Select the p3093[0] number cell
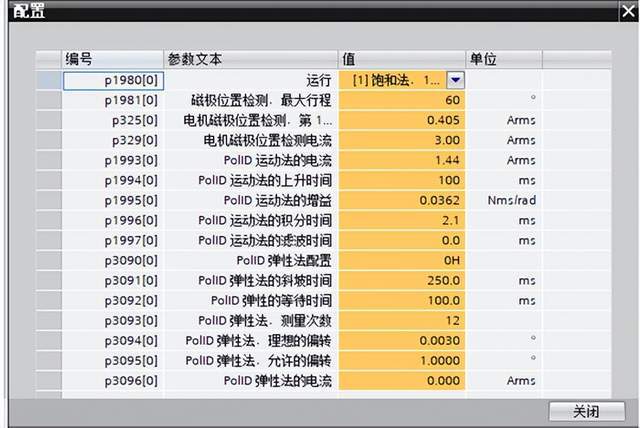Viewport: 640px width, 428px height. click(x=113, y=320)
